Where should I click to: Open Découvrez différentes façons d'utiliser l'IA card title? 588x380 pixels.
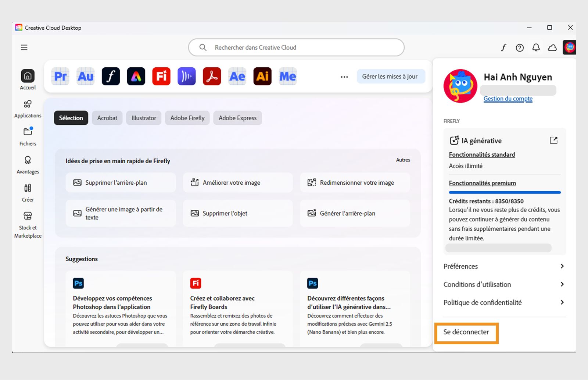[349, 302]
